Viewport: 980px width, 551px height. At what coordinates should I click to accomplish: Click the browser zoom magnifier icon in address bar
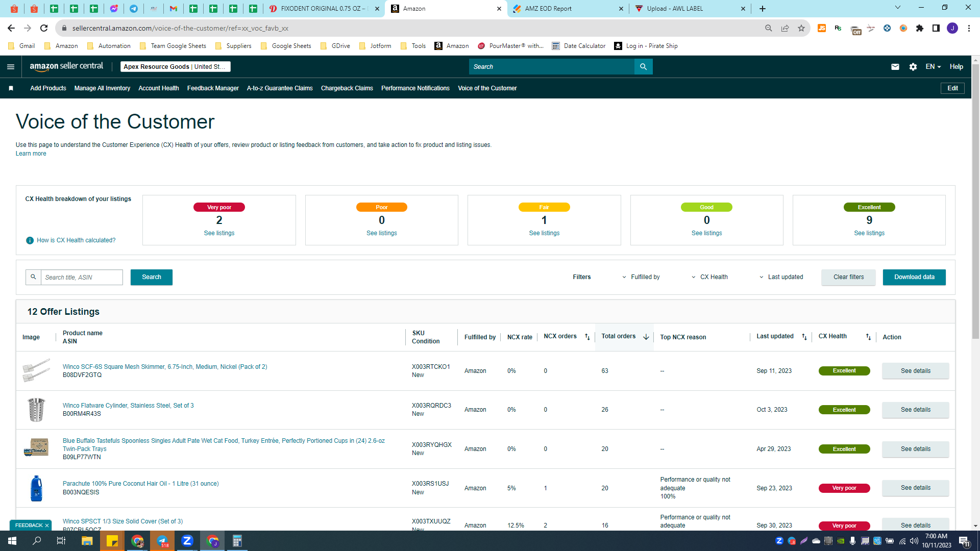coord(769,28)
